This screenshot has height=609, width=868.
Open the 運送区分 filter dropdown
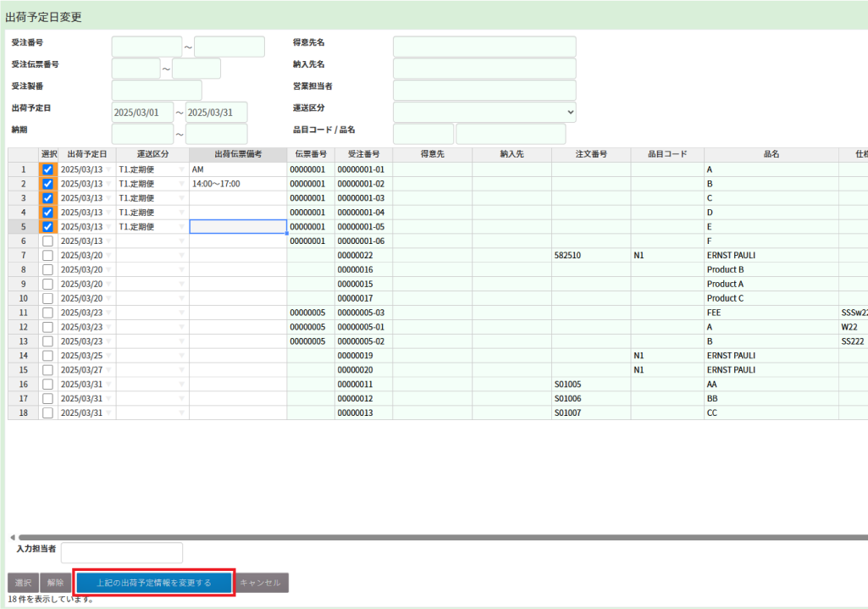tap(484, 113)
